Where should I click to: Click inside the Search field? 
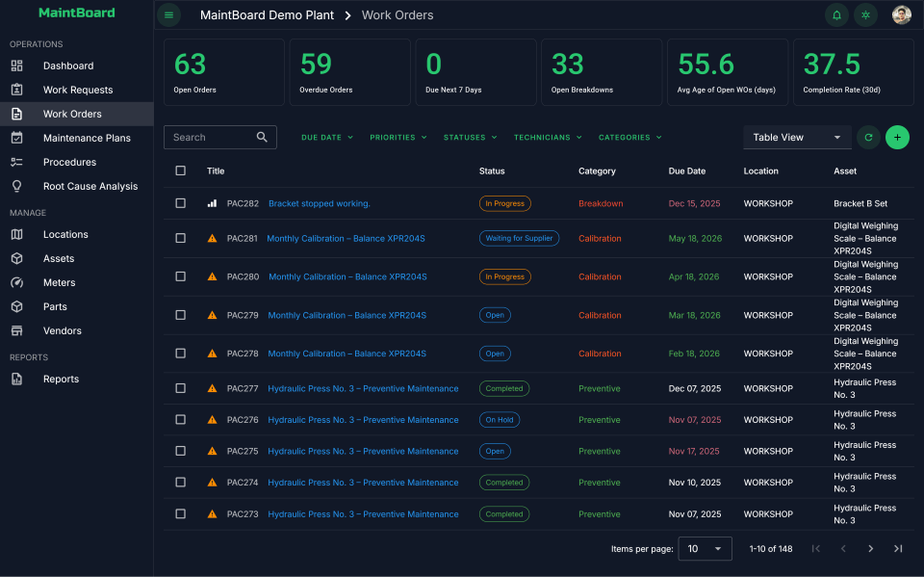pyautogui.click(x=212, y=137)
